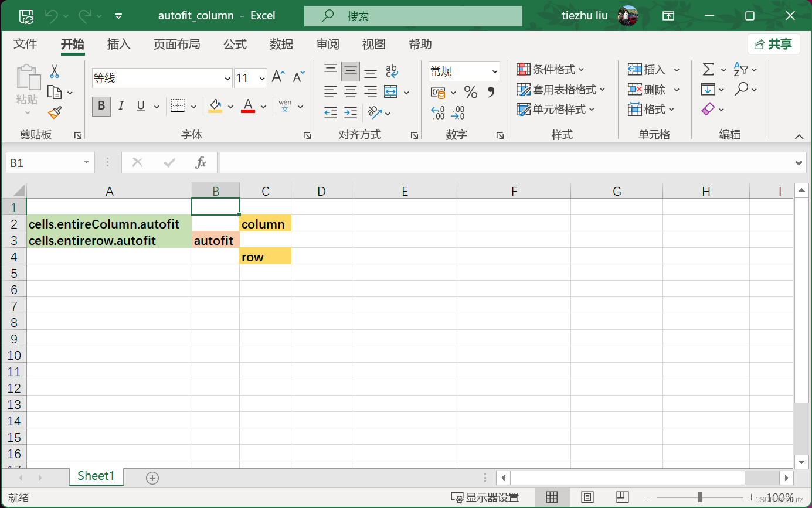Image resolution: width=812 pixels, height=508 pixels.
Task: Click the zoom slider handle
Action: [699, 497]
